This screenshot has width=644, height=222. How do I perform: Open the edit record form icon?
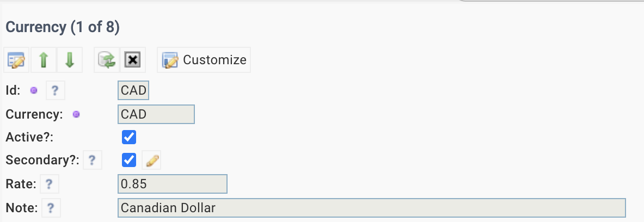coord(16,60)
